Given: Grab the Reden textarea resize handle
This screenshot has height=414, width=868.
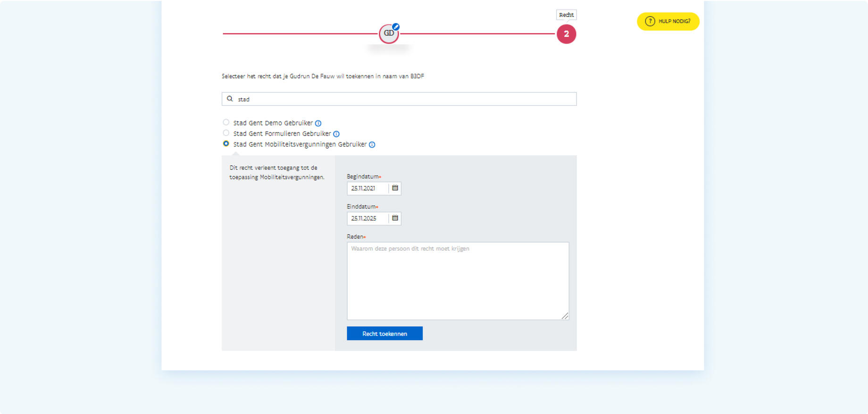Looking at the screenshot, I should [x=565, y=316].
